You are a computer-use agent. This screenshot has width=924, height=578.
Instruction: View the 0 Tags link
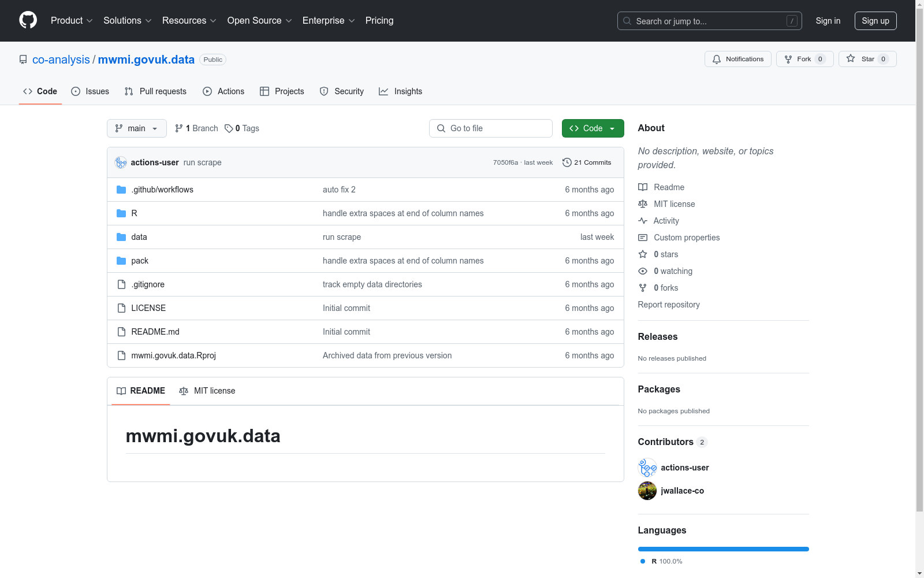242,128
